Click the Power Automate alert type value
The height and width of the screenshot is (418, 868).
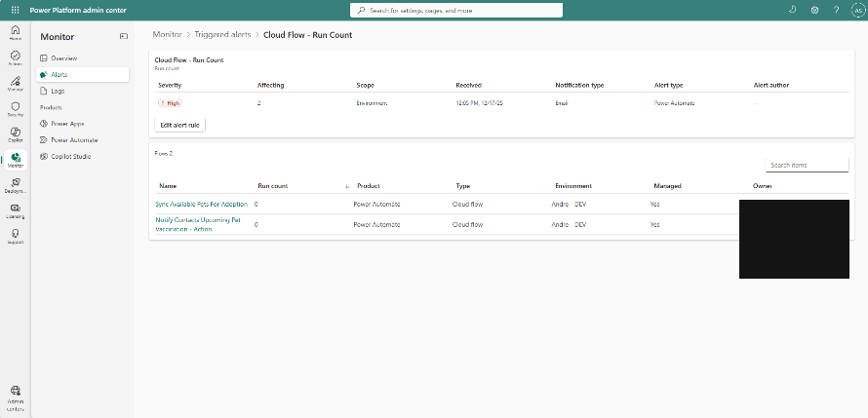click(x=674, y=103)
